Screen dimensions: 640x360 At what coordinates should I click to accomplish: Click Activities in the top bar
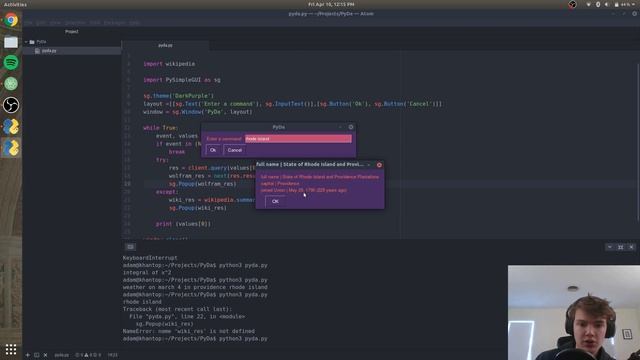coord(15,4)
